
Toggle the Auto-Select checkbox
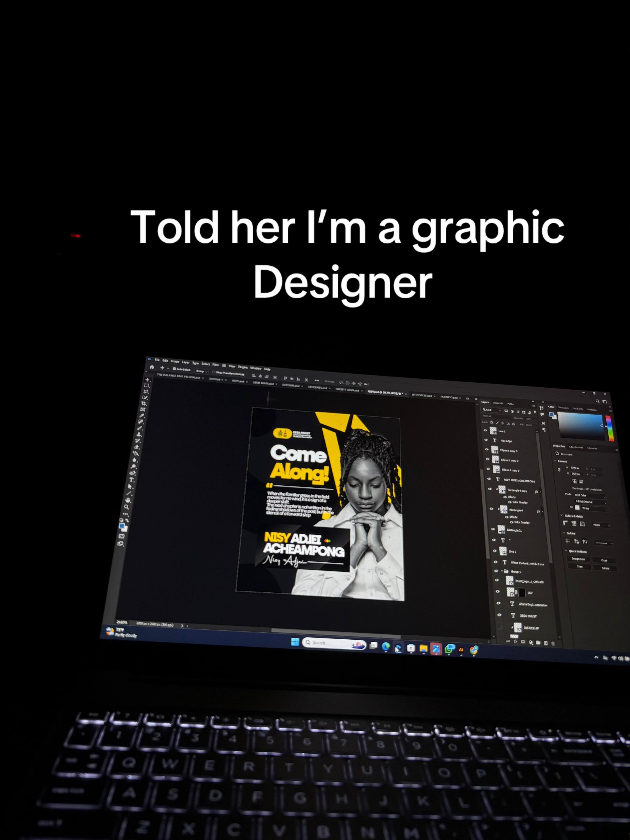(x=175, y=369)
